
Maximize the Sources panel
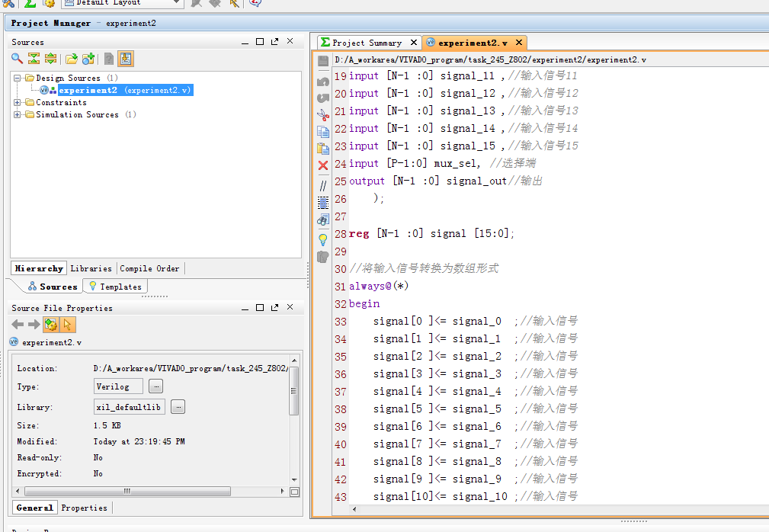click(260, 42)
